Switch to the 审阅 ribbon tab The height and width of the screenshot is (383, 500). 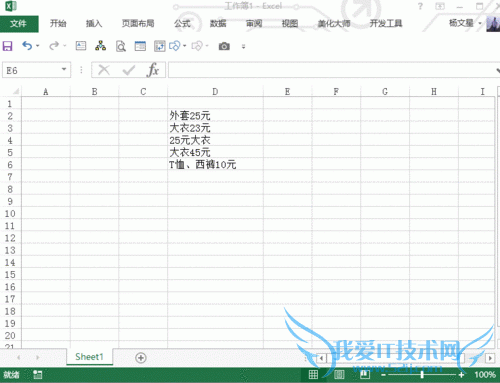coord(254,23)
